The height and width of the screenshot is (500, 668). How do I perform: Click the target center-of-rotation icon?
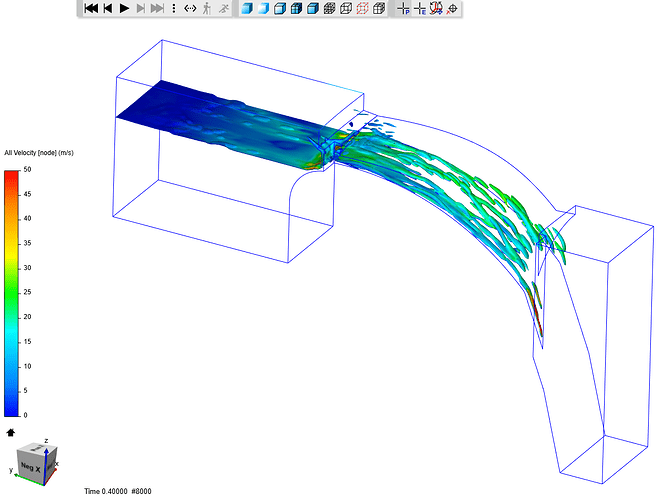click(x=453, y=8)
